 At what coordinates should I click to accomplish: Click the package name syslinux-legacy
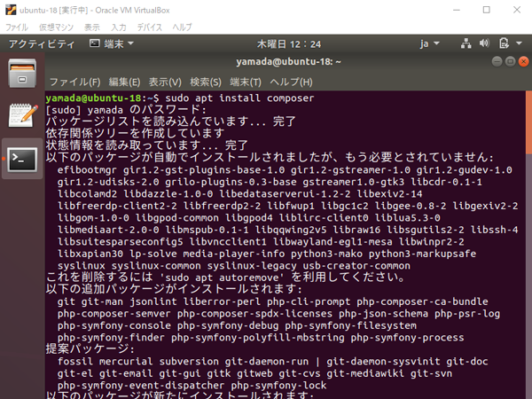252,266
